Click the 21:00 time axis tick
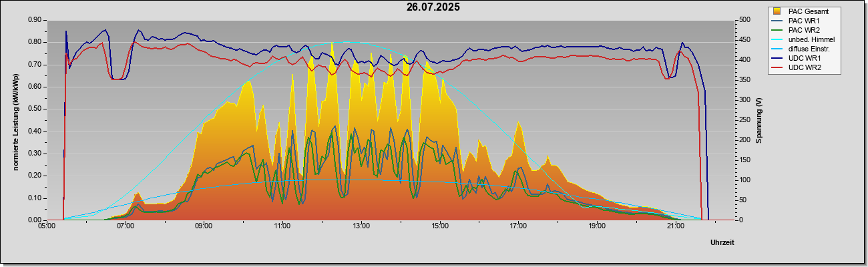868x267 pixels. point(676,226)
